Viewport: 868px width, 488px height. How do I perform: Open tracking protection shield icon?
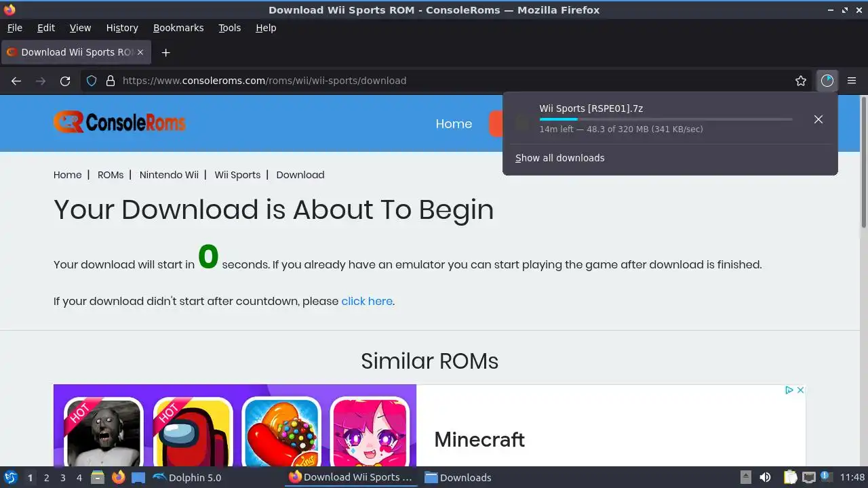tap(92, 81)
